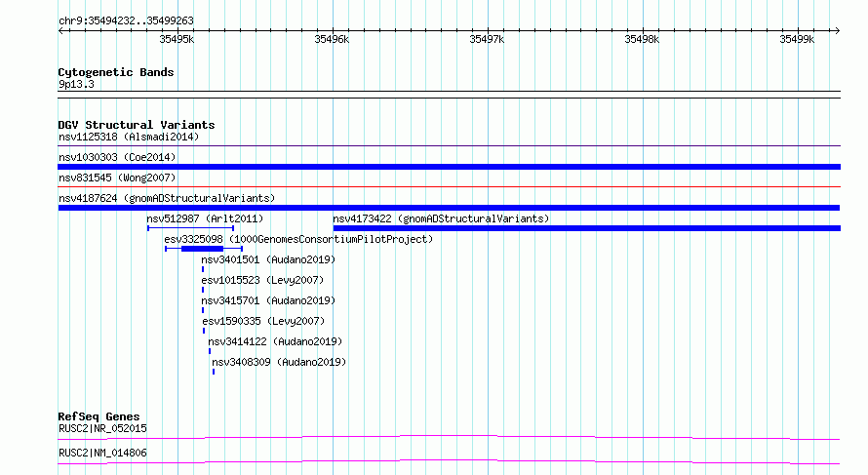The width and height of the screenshot is (868, 475).
Task: Select the nsv1030303 (Coe2014) variant label
Action: click(117, 157)
